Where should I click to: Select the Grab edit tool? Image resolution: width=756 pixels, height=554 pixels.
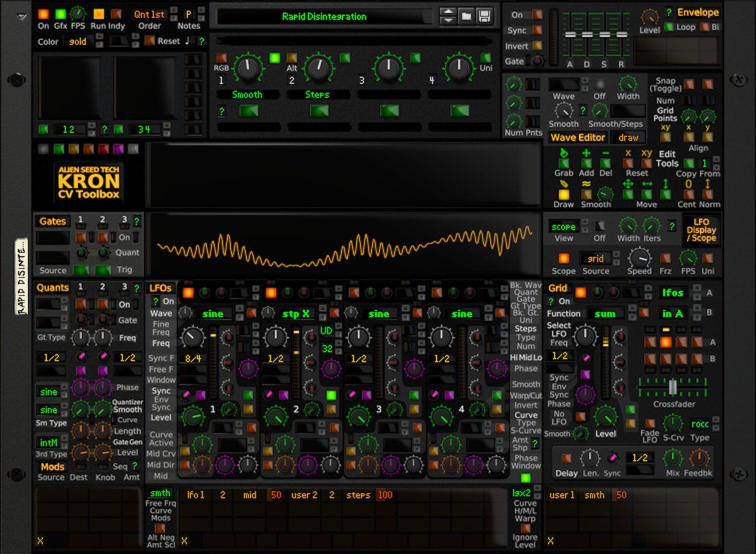pyautogui.click(x=563, y=162)
